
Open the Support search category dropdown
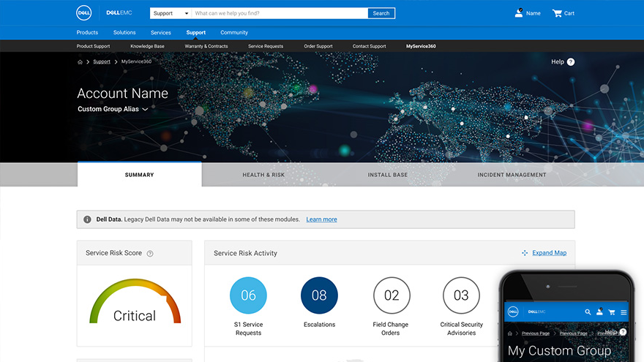[x=171, y=13]
